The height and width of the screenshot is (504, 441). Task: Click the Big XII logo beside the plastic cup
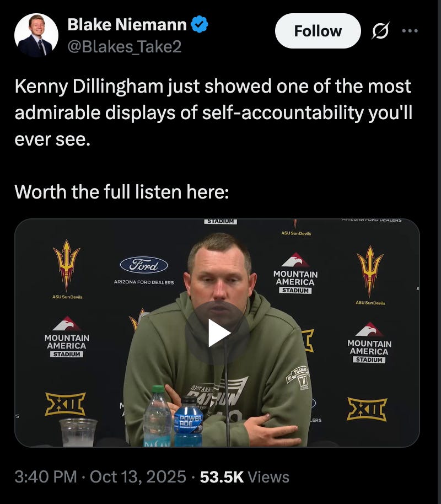pos(65,404)
